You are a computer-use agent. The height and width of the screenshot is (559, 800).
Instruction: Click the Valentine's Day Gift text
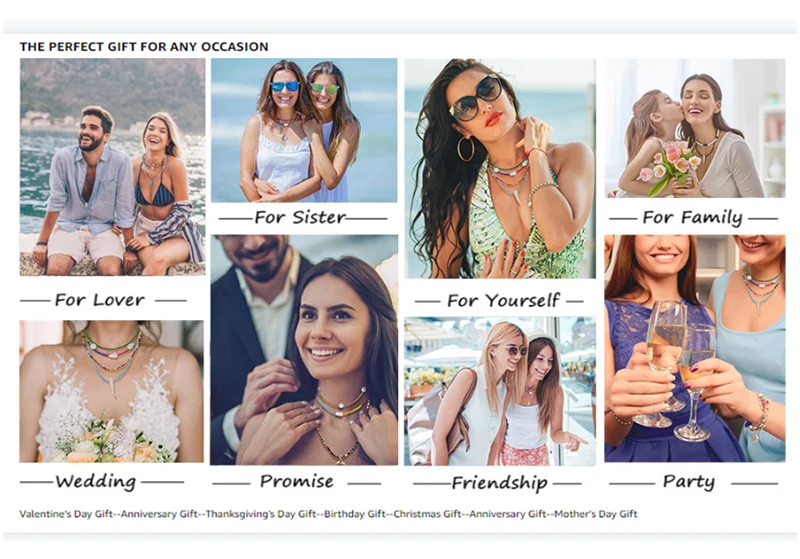pos(66,514)
